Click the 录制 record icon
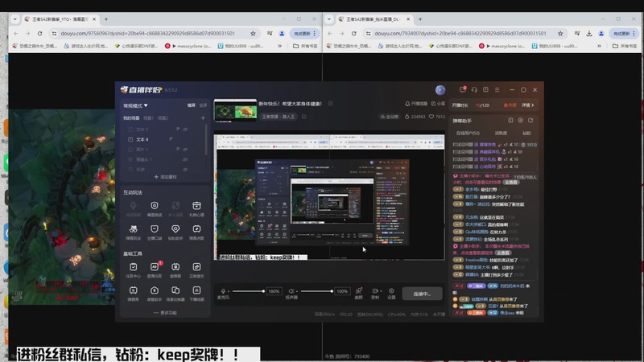This screenshot has width=644, height=362. [375, 291]
